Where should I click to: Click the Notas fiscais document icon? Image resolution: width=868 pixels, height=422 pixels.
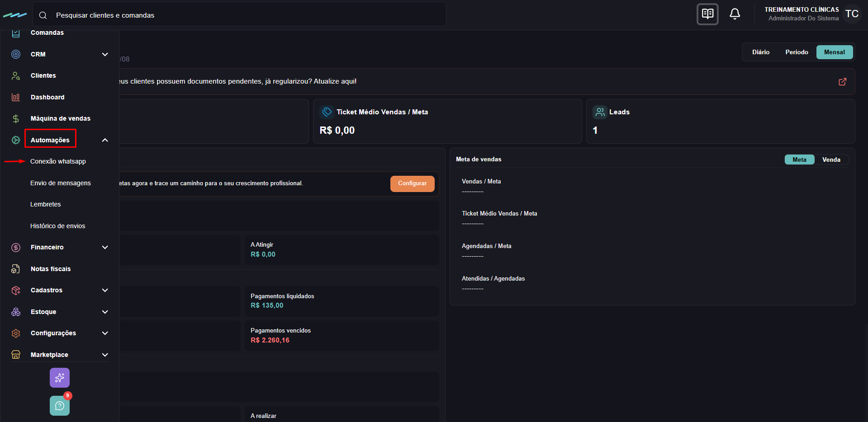16,269
